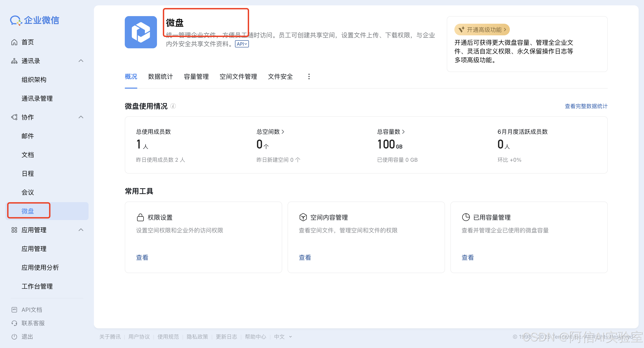
Task: Click 关于腾讯 footer link
Action: pyautogui.click(x=110, y=337)
